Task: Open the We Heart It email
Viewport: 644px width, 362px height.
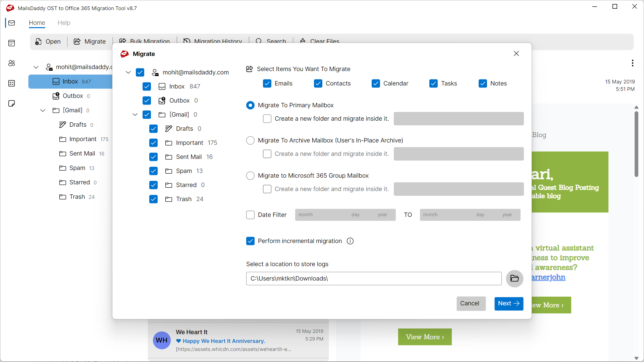Action: (x=238, y=340)
